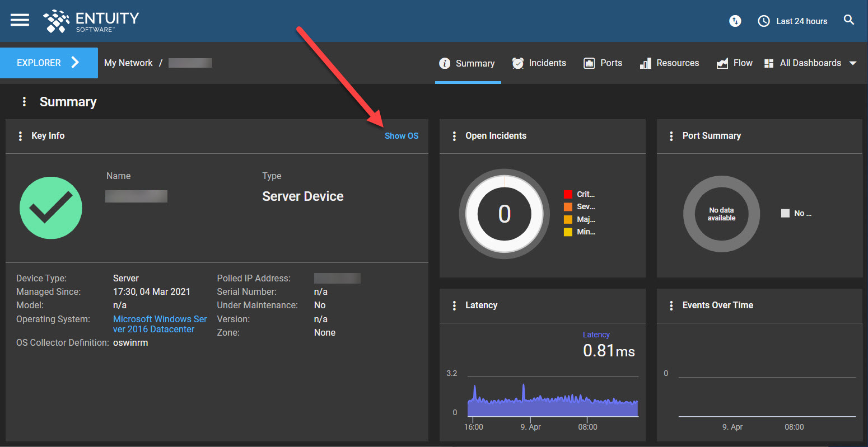This screenshot has height=447, width=868.
Task: Open the search magnifier icon
Action: point(849,20)
